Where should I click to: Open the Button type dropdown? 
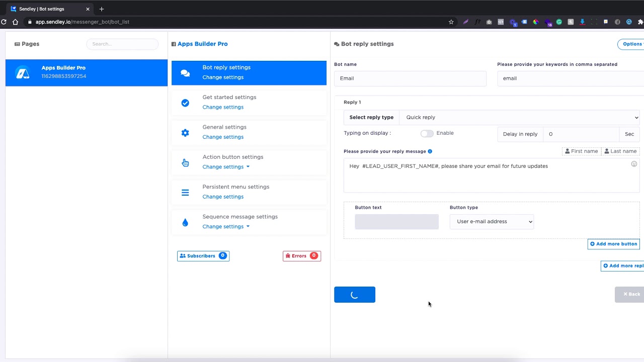[492, 222]
